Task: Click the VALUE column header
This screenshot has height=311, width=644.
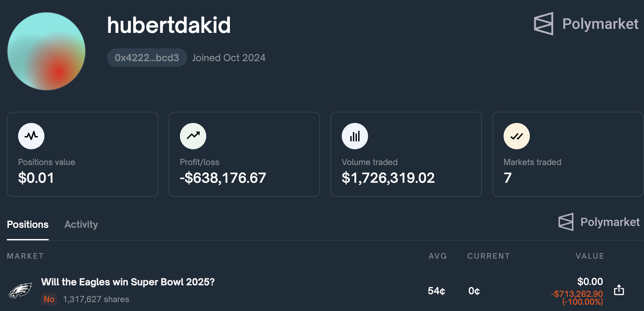Action: [x=590, y=256]
